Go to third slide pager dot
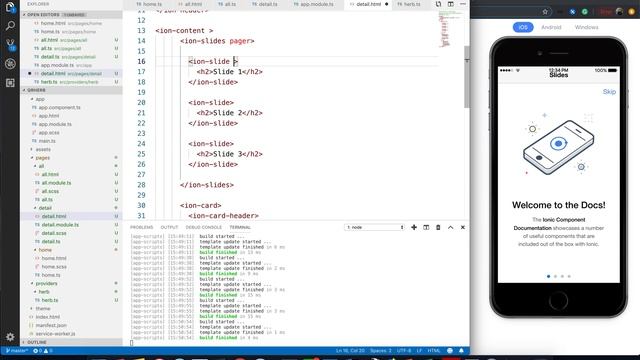640x360 pixels. [562, 276]
